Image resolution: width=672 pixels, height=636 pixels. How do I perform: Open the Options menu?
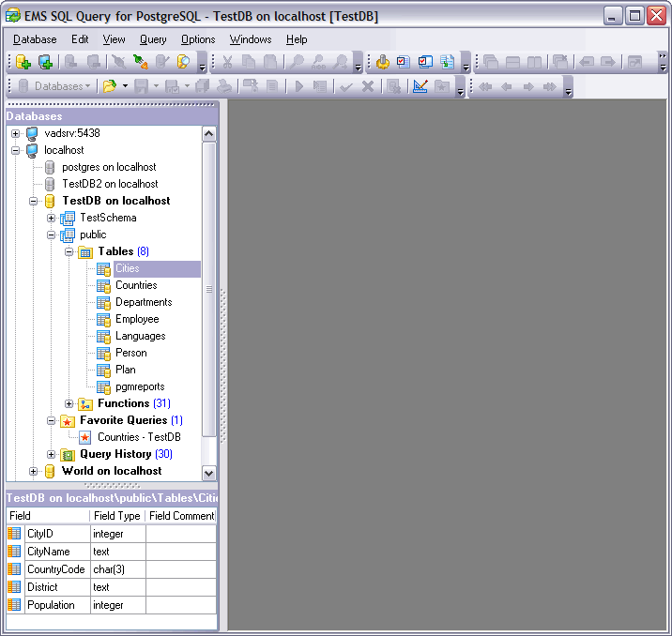(x=198, y=39)
